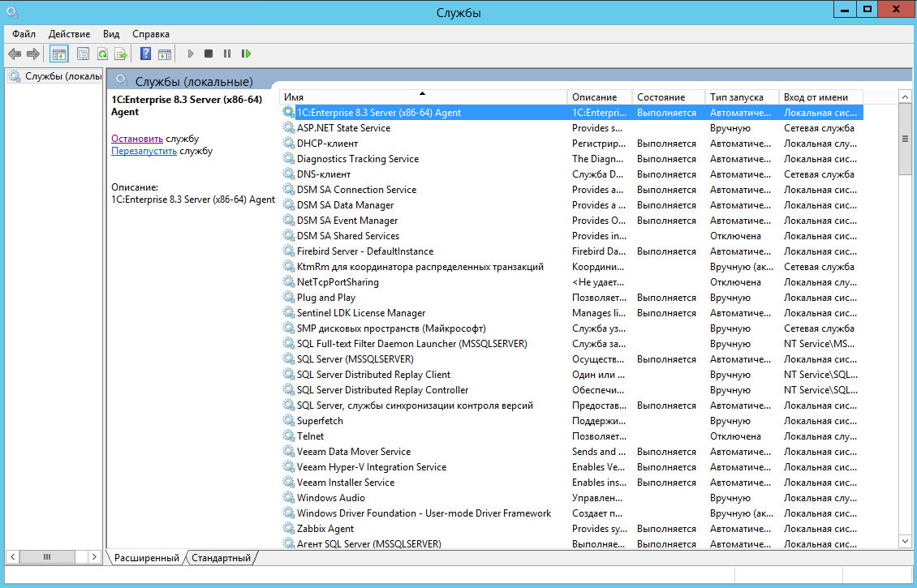Image resolution: width=917 pixels, height=588 pixels.
Task: Open Help via blue question mark icon
Action: point(146,54)
